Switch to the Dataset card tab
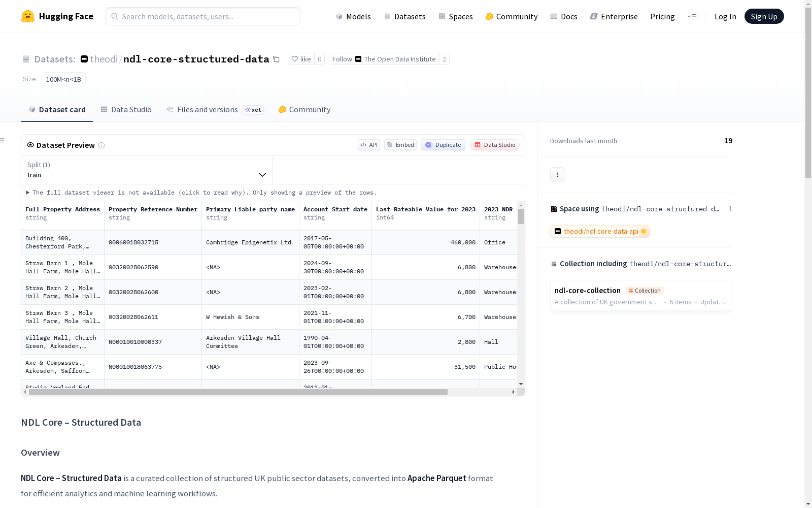The height and width of the screenshot is (508, 812). click(57, 110)
